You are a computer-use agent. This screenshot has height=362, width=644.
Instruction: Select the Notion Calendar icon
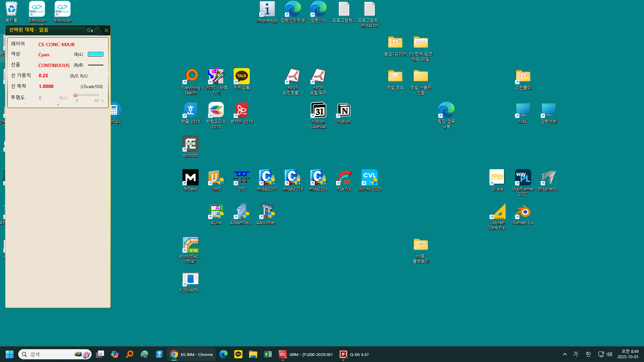[318, 116]
